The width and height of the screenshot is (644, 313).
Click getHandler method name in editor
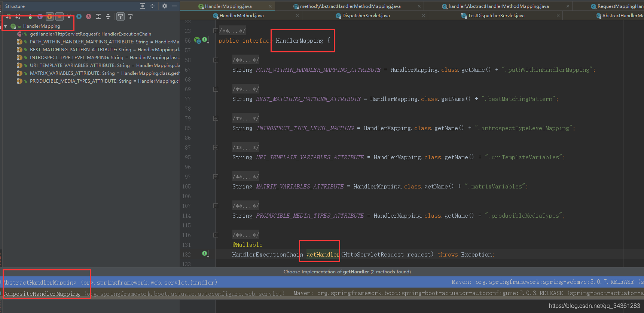[323, 255]
